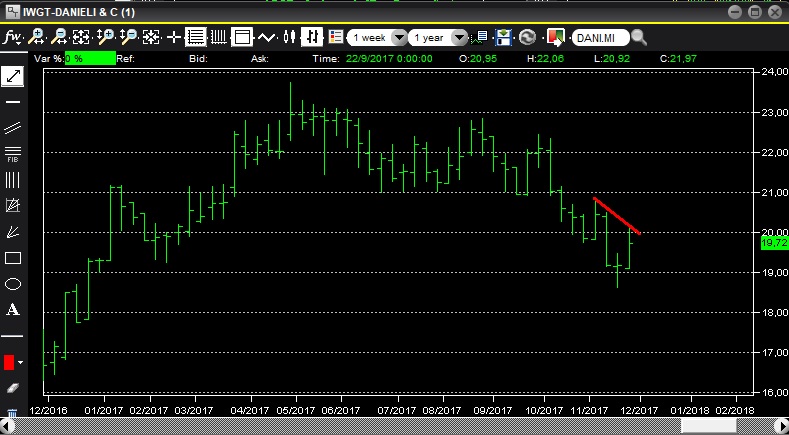The image size is (789, 435).
Task: Switch to candlestick chart style
Action: click(x=289, y=37)
